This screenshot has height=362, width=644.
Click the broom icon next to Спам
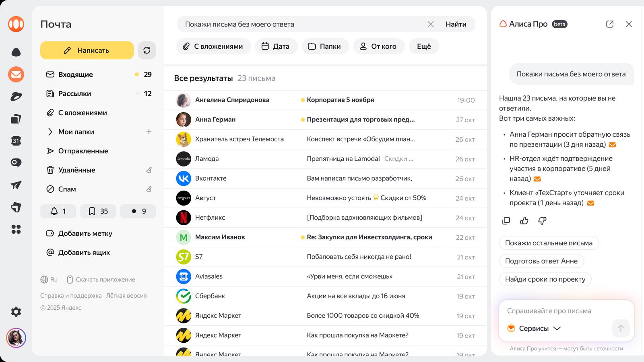coord(149,189)
